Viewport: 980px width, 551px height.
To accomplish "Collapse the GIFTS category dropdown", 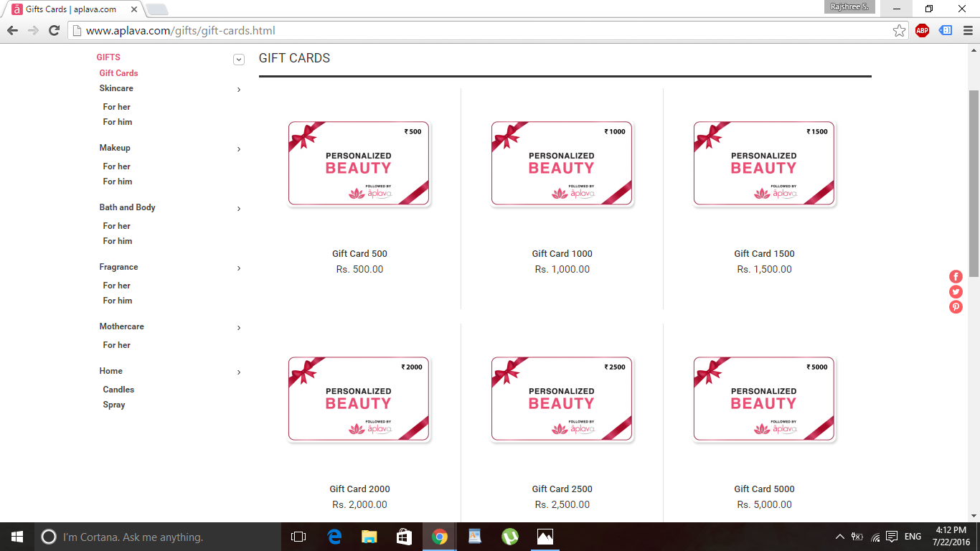I will point(239,60).
